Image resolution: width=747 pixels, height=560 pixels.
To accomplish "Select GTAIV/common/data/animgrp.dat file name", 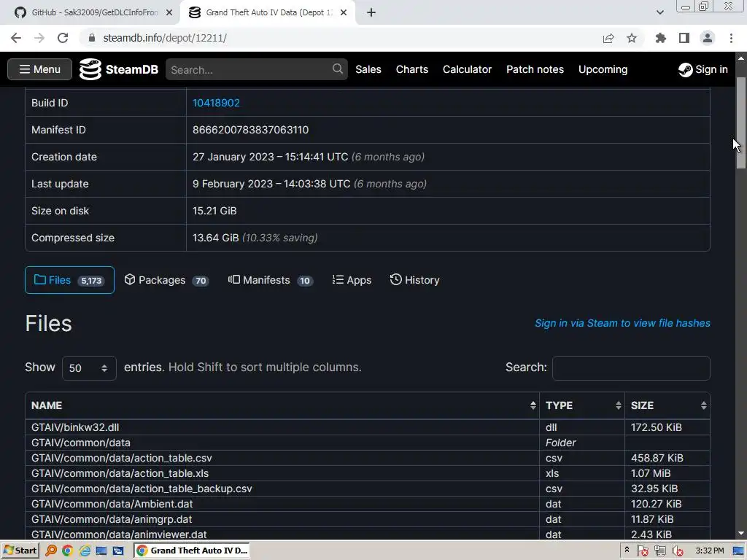I will pyautogui.click(x=112, y=519).
